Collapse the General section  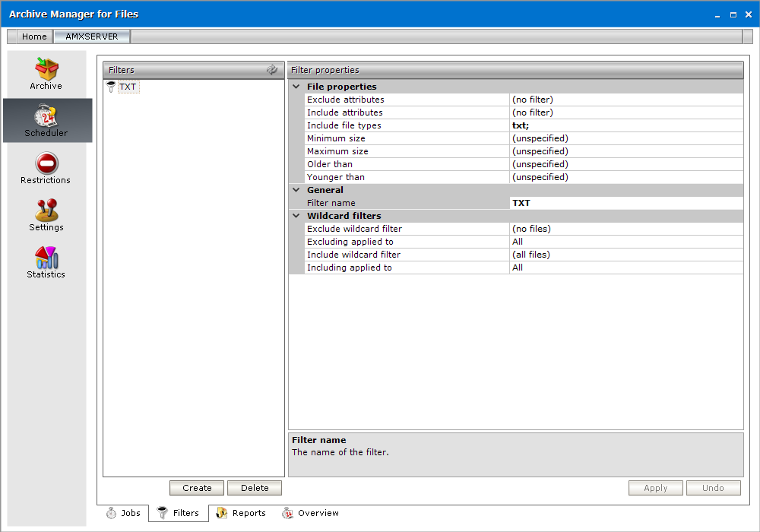tap(296, 190)
